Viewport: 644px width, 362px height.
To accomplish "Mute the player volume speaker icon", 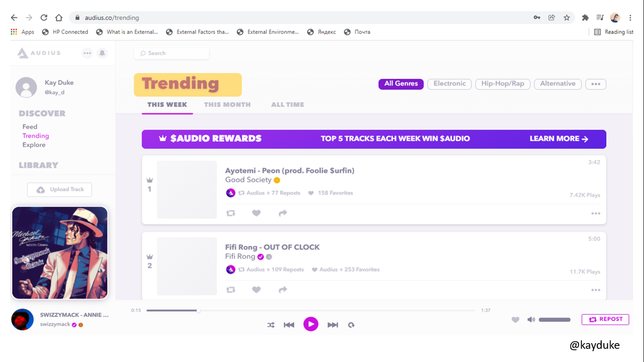I will (531, 320).
